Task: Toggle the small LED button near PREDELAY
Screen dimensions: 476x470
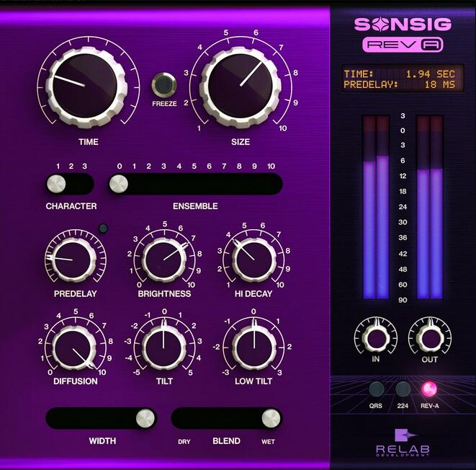Action: [x=104, y=229]
